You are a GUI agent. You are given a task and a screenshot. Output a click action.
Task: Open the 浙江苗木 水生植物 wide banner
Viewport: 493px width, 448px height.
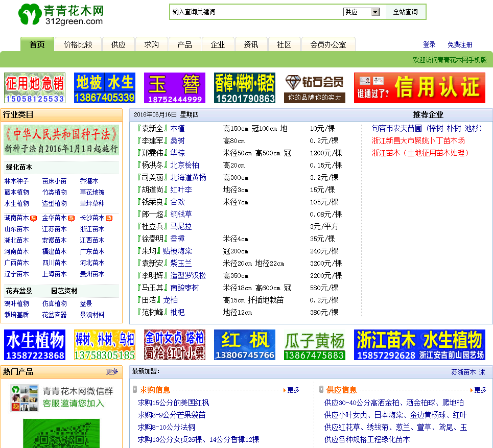click(x=419, y=345)
